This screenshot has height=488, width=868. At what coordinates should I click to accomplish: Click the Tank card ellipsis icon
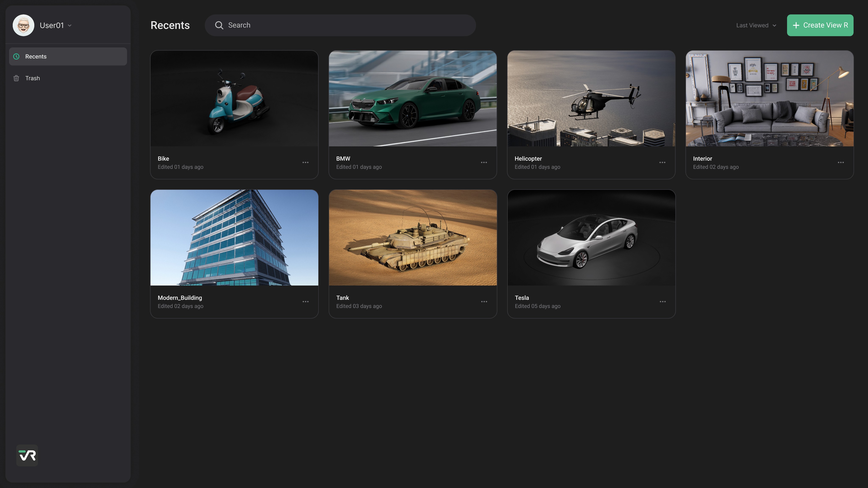pos(484,301)
